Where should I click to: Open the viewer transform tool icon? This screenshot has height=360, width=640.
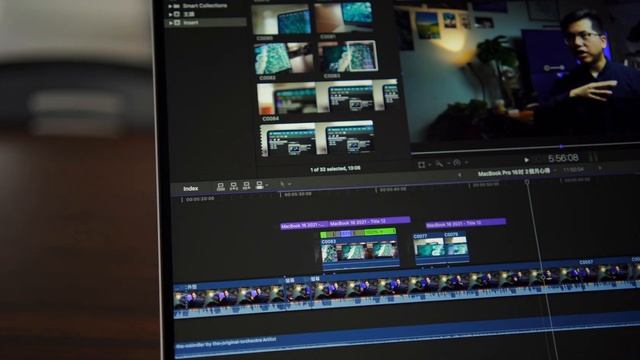point(422,164)
